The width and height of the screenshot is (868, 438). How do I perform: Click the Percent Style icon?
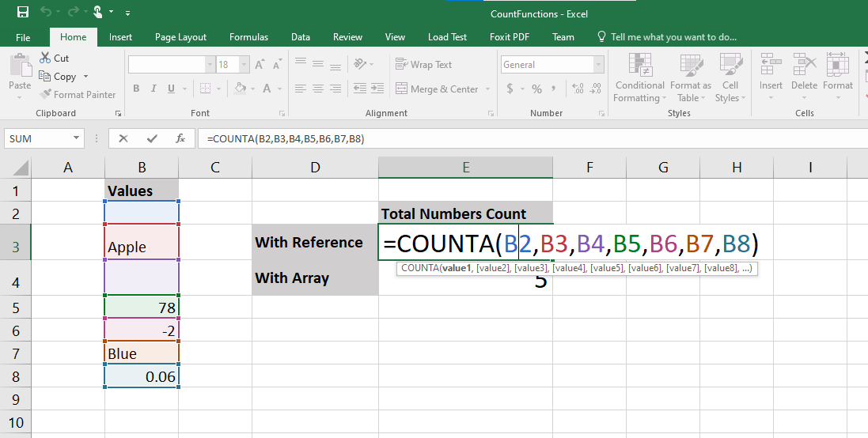coord(536,89)
